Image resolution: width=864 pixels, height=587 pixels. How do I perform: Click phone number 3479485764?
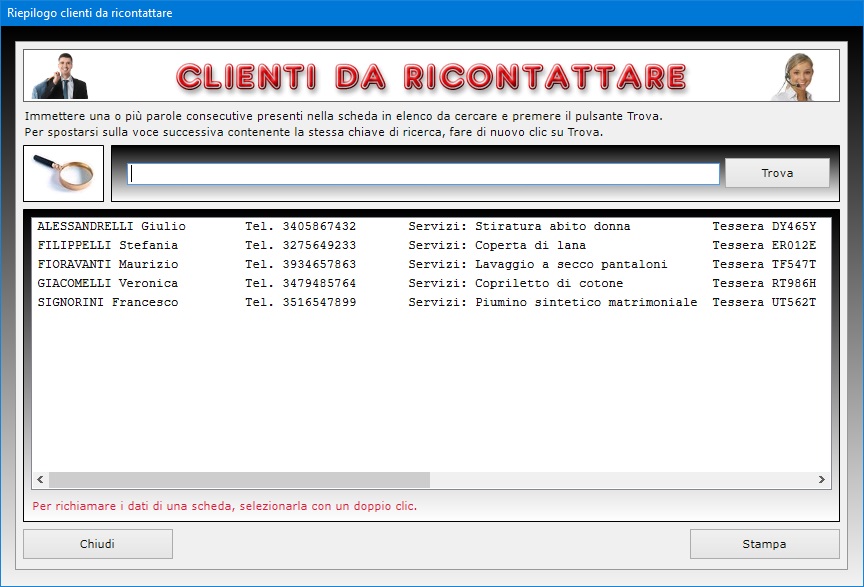point(319,283)
